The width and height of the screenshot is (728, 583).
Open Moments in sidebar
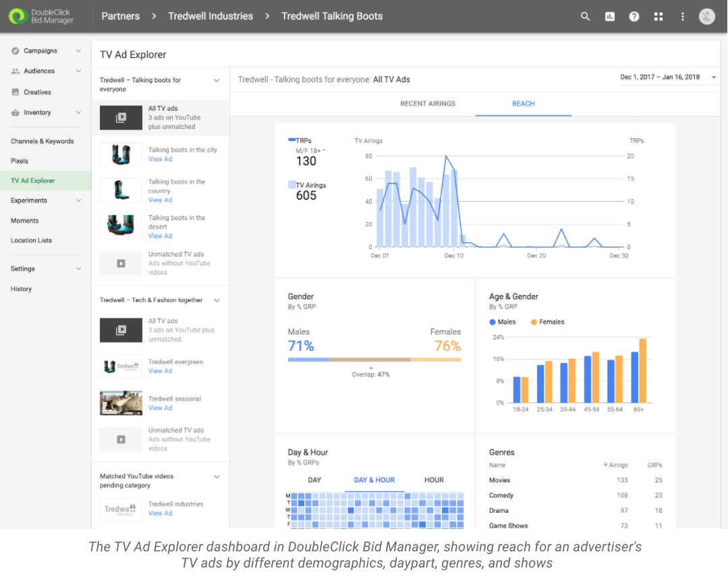[24, 221]
